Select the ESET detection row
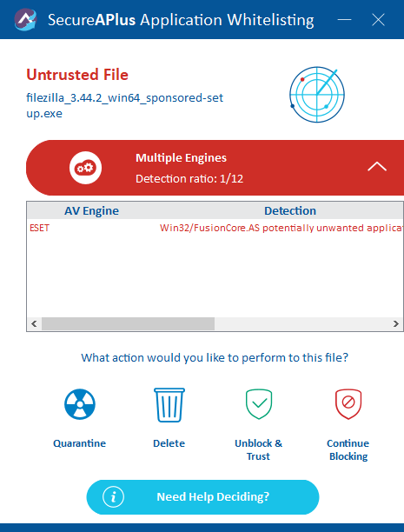The width and height of the screenshot is (404, 532). (215, 228)
